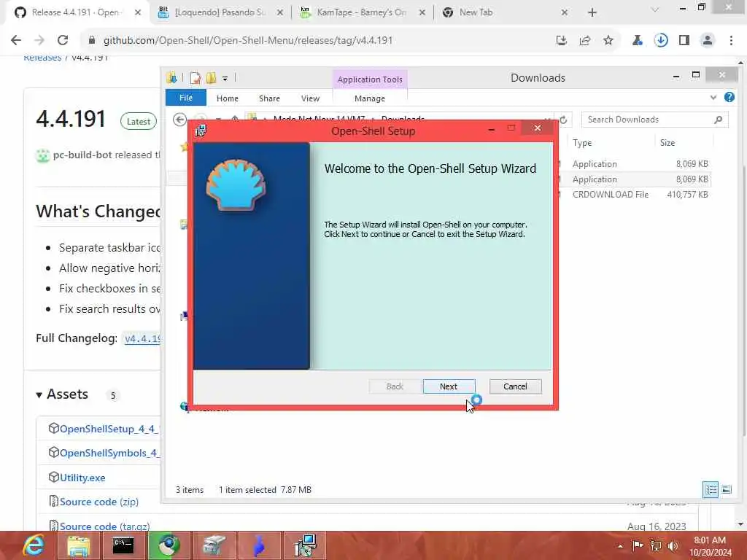Open network icon in system tray
Viewport: 747px width, 560px height.
coord(656,545)
